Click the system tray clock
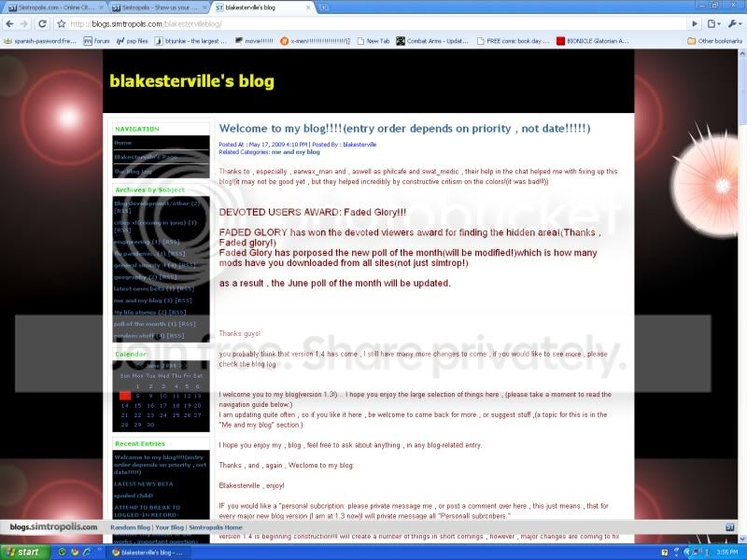The image size is (747, 560). point(727,553)
